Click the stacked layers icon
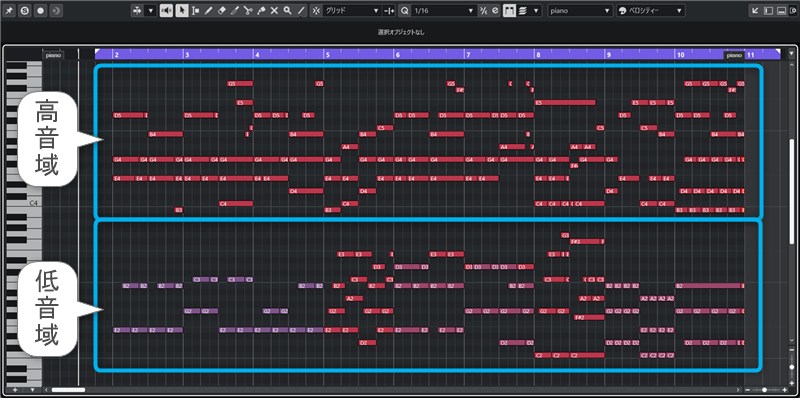Image resolution: width=800 pixels, height=398 pixels. click(x=523, y=11)
